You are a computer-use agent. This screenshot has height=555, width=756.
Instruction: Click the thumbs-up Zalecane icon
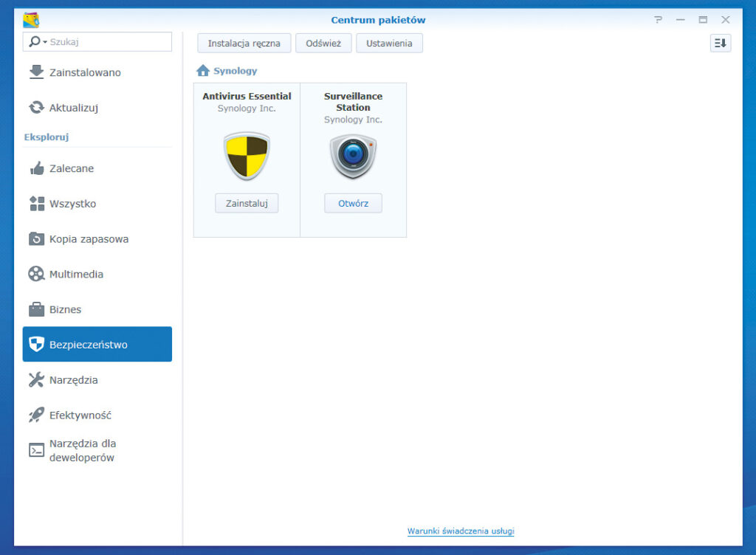tap(36, 168)
